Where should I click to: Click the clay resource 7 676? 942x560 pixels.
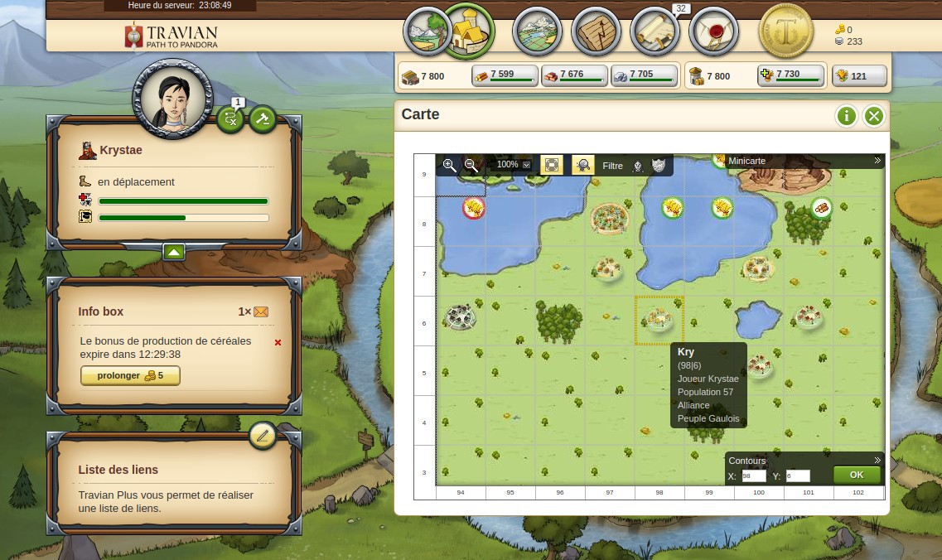[x=574, y=75]
